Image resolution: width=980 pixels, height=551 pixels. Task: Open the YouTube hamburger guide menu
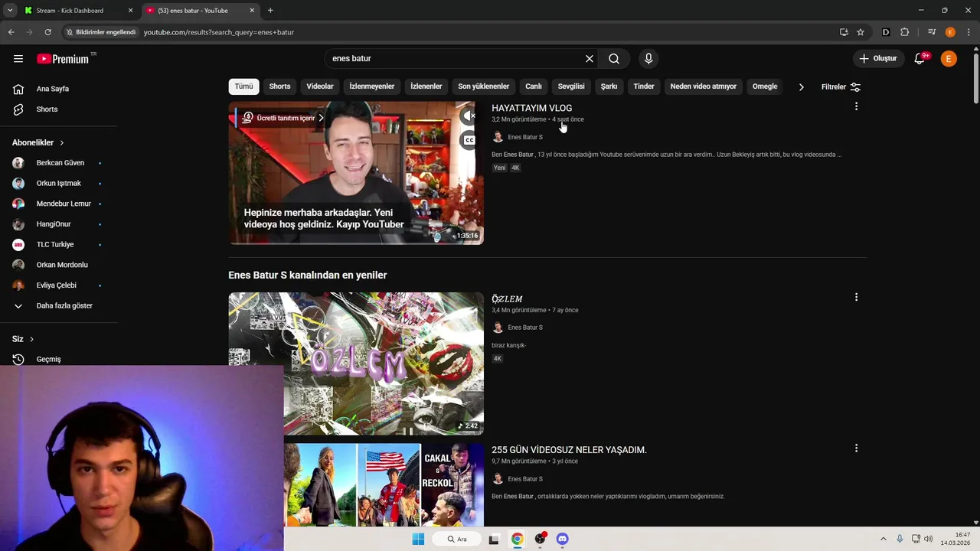(x=18, y=59)
